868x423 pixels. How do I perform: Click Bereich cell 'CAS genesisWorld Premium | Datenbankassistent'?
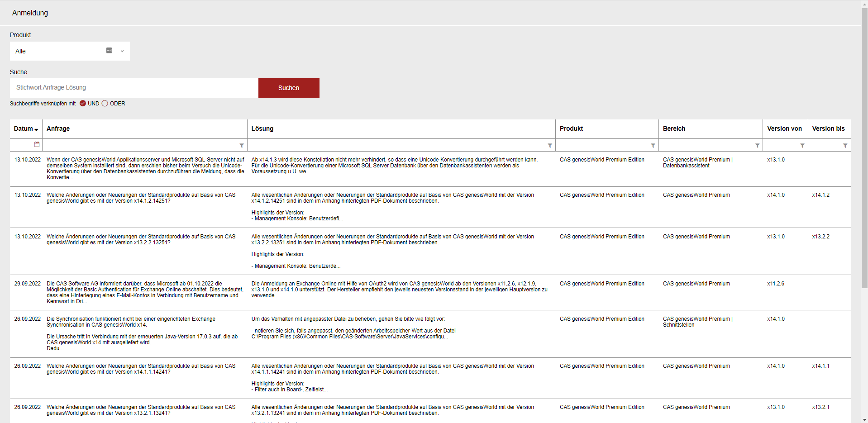point(697,162)
